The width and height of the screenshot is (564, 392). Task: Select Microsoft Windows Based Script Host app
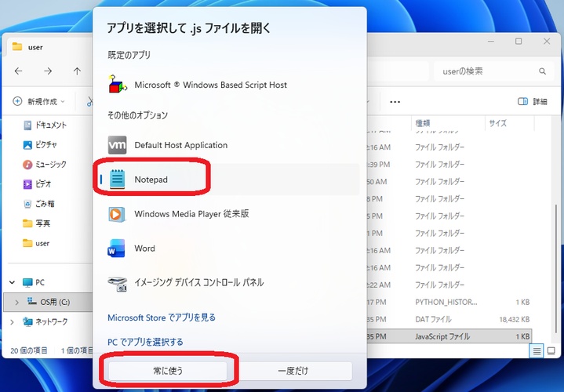230,85
